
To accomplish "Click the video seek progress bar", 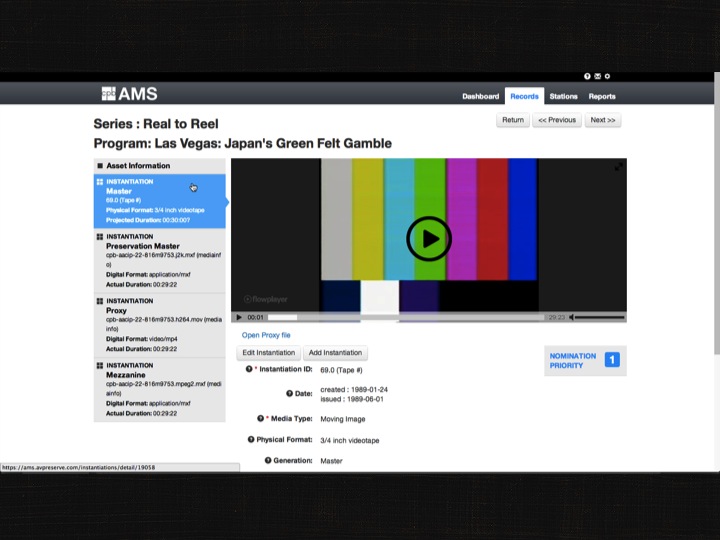I will pyautogui.click(x=400, y=317).
